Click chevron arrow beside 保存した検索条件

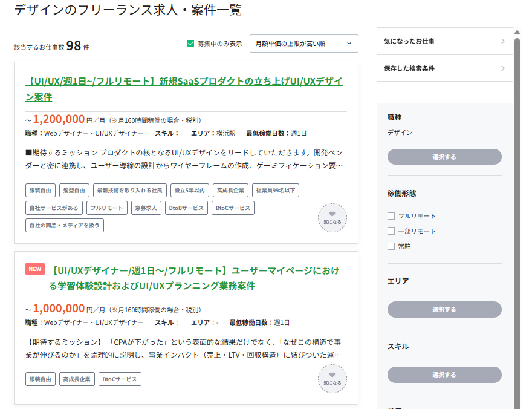503,68
